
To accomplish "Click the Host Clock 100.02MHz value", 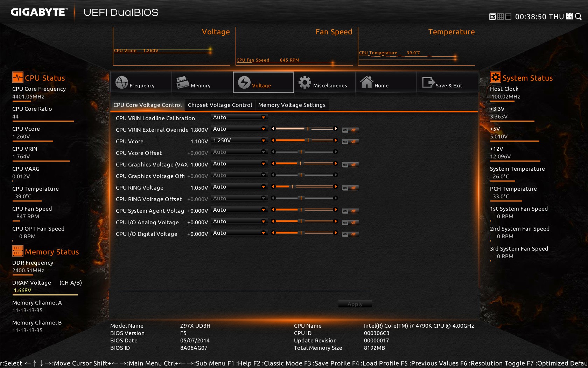I will pos(506,96).
